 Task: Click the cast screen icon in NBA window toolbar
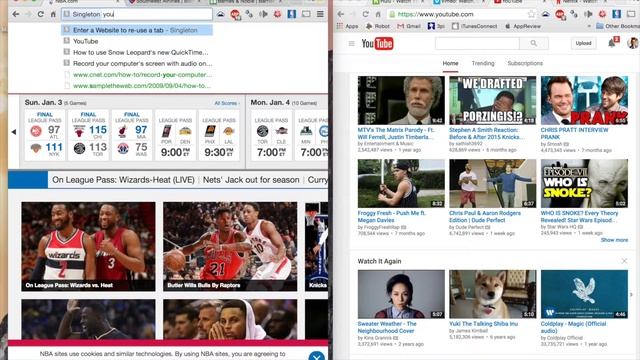(x=306, y=14)
